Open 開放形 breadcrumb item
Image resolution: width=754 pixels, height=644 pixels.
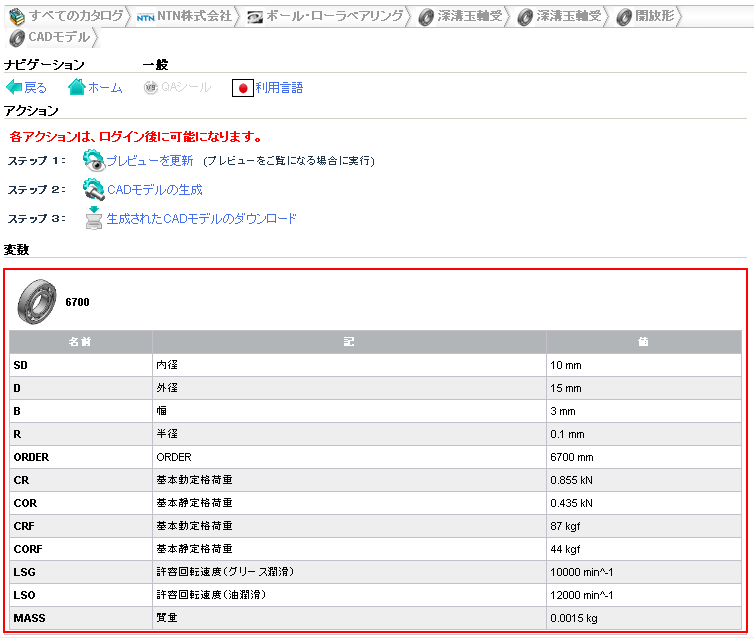click(x=656, y=16)
